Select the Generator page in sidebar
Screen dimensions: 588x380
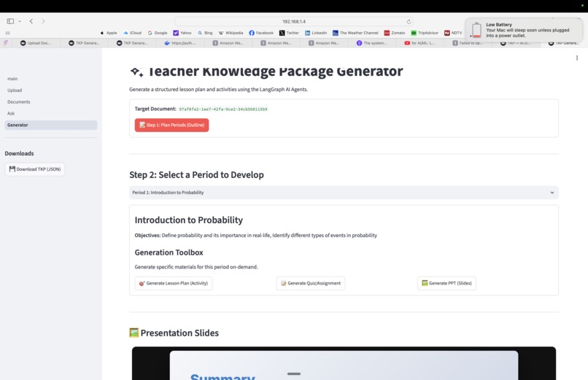(x=51, y=125)
